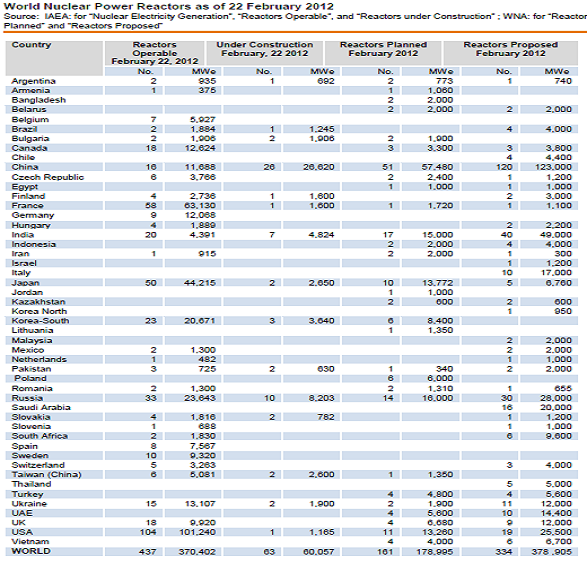
Task: Click WORLD operable reactors total 437
Action: point(147,552)
